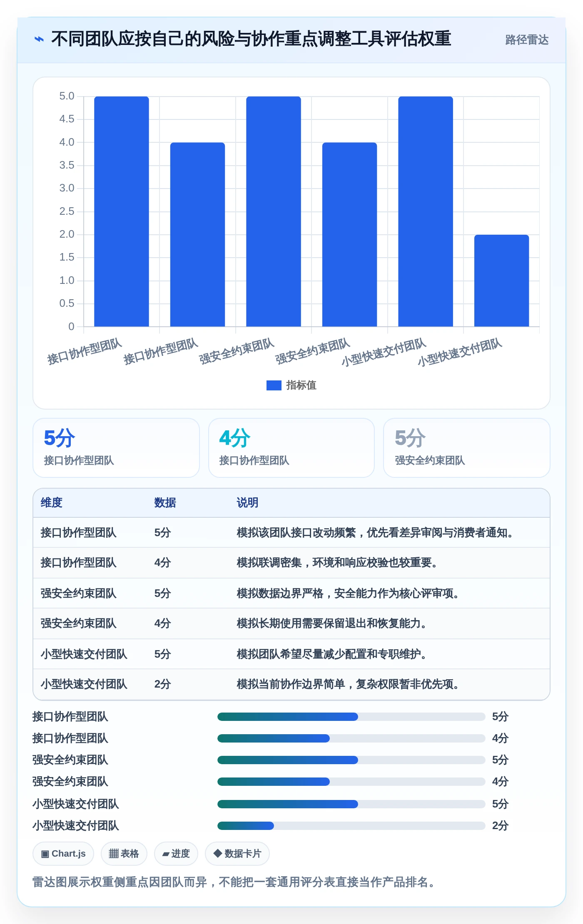Click the 2.5 y-axis label
The width and height of the screenshot is (583, 924).
click(x=67, y=211)
